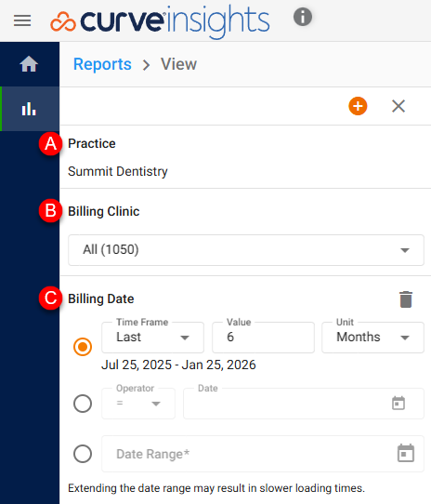
Task: Open the Unit Months dropdown
Action: click(372, 338)
